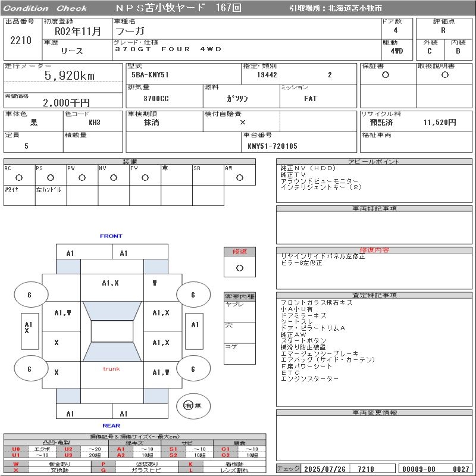Viewport: 476px width, 476px height.
Task: Click the circled 有 spare tire mark
Action: pos(188,405)
